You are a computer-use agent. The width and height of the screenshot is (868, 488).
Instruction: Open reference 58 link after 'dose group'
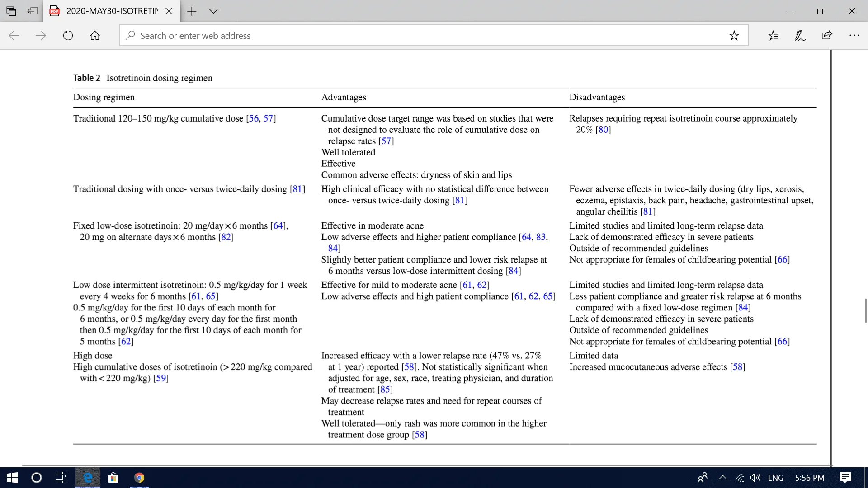pyautogui.click(x=420, y=435)
